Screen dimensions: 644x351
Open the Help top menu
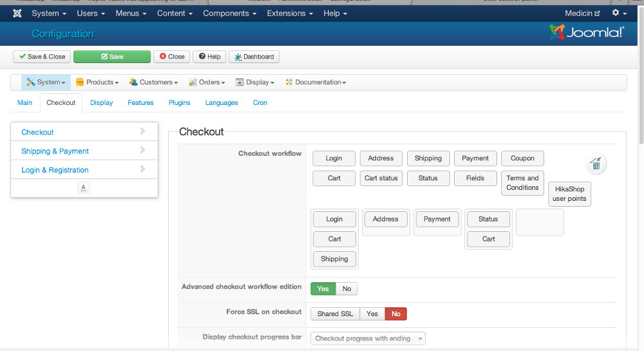(335, 13)
